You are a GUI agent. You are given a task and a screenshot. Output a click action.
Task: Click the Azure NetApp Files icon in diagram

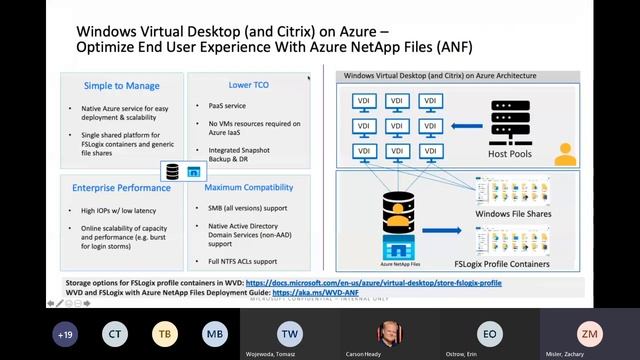[399, 247]
